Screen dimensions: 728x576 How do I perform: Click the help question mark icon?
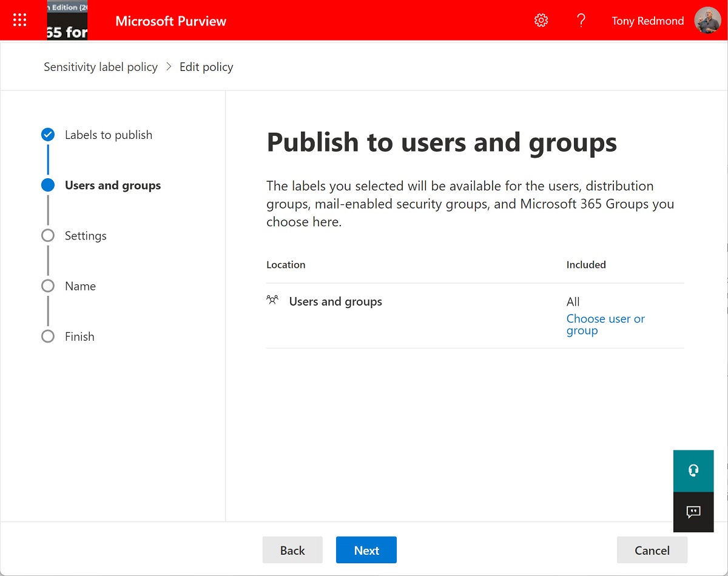[x=581, y=21]
